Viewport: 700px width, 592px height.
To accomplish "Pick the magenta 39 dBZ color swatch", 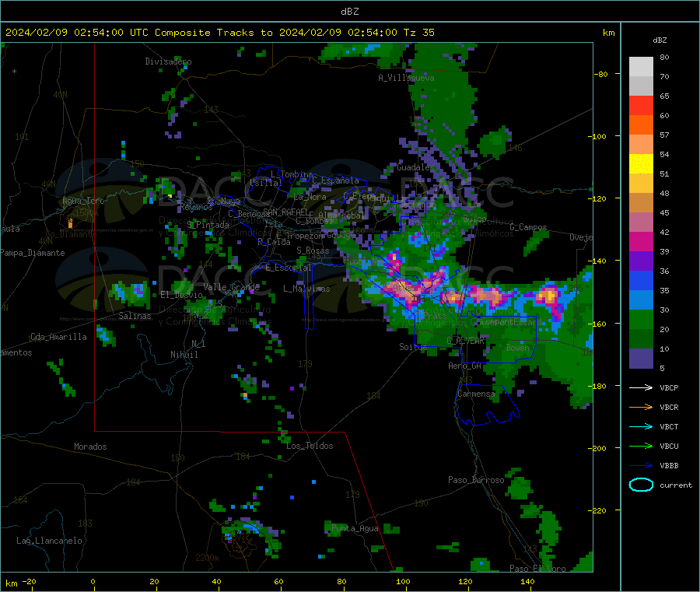I will (641, 241).
